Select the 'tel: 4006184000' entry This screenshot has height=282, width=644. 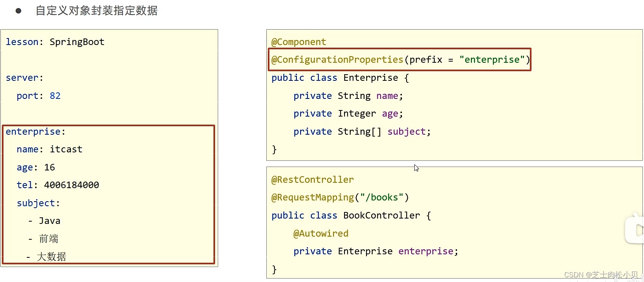[58, 185]
